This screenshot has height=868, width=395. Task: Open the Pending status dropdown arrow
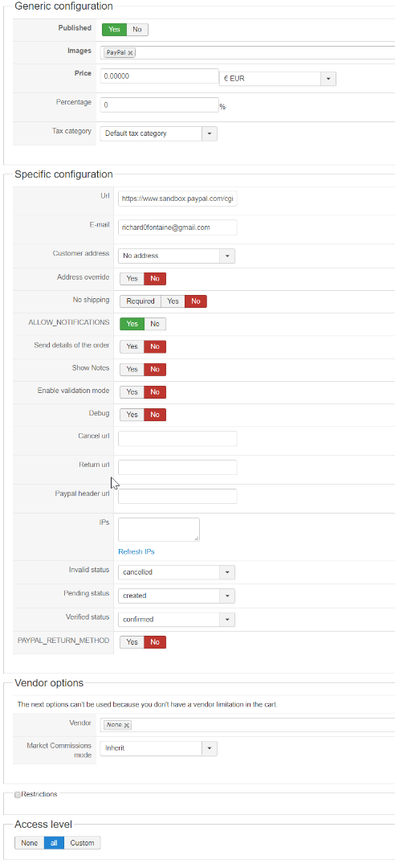pyautogui.click(x=227, y=596)
